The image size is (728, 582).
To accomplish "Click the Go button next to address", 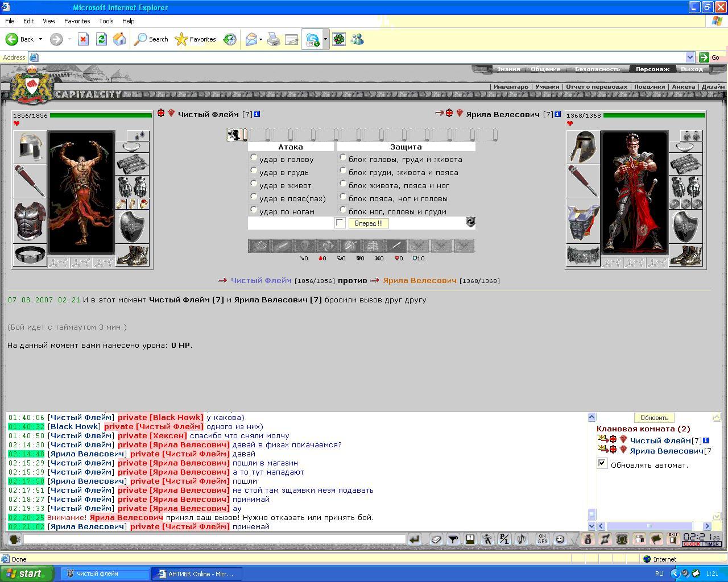I will [x=710, y=57].
